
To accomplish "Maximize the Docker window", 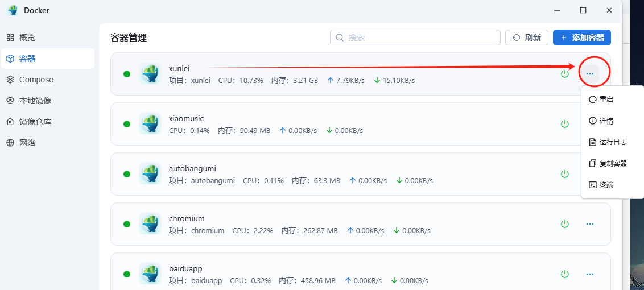I will pos(583,10).
